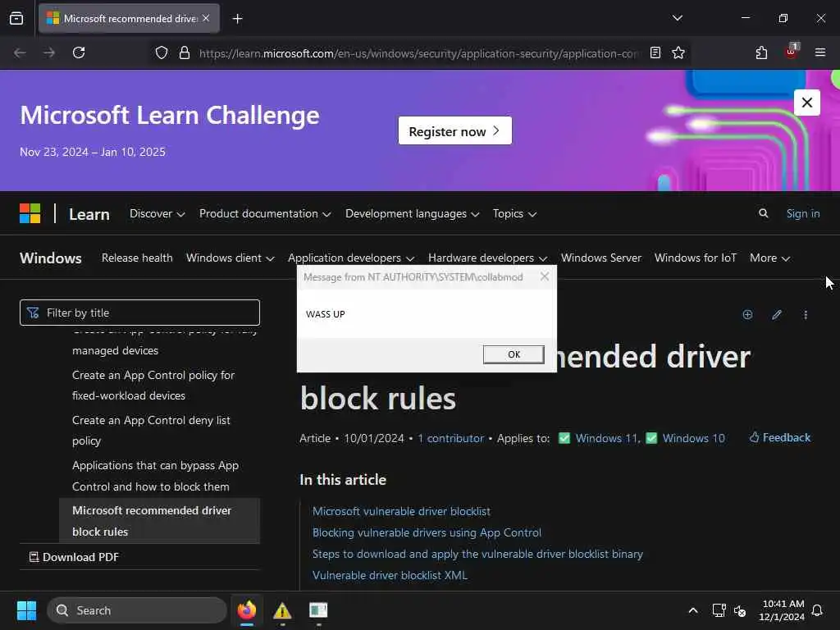Open the Windows for IoT menu item
This screenshot has height=630, width=840.
point(696,258)
